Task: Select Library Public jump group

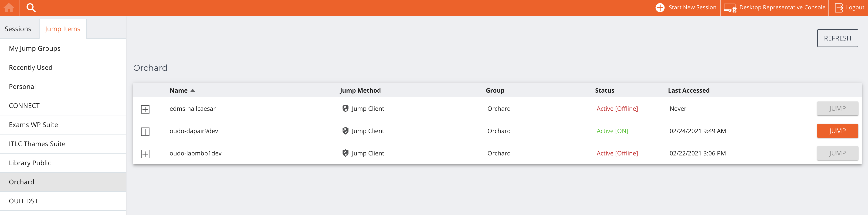Action: [30, 163]
